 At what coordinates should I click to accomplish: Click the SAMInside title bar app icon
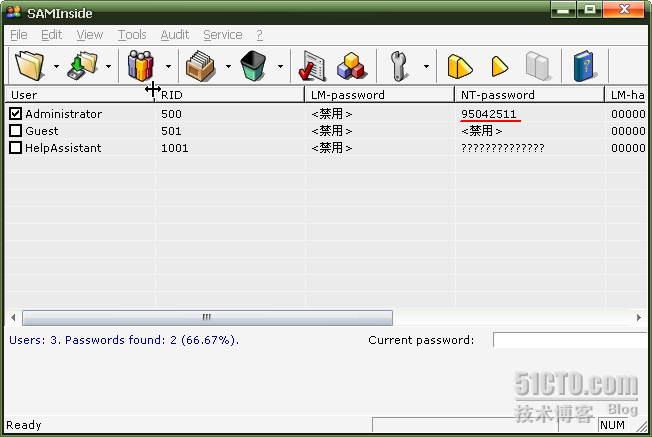[14, 12]
